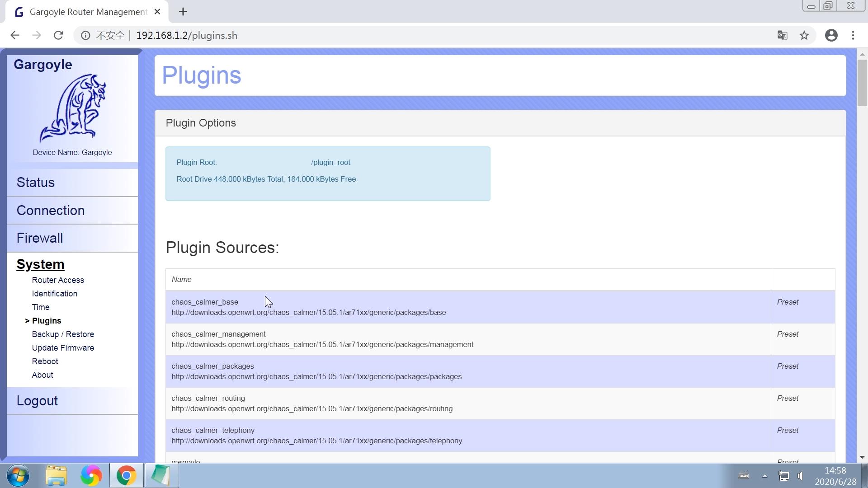Open Chrome profile account icon
This screenshot has width=868, height=488.
click(x=831, y=35)
